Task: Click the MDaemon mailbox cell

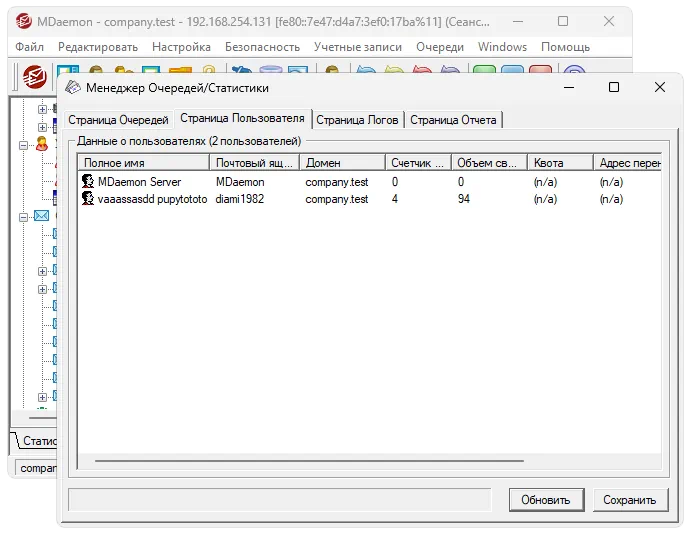Action: [240, 182]
